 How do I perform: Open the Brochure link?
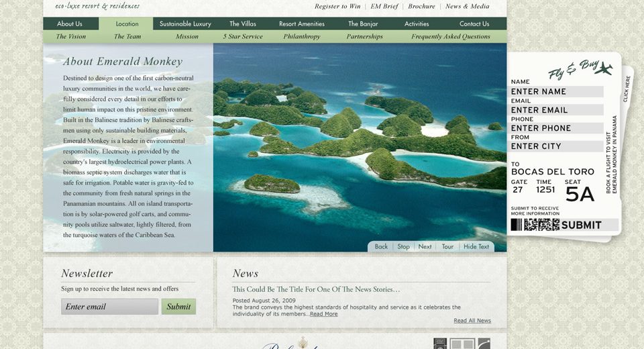(421, 6)
